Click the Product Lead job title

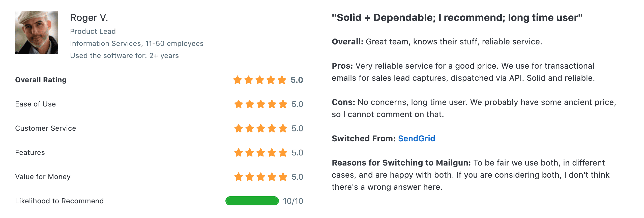[93, 31]
